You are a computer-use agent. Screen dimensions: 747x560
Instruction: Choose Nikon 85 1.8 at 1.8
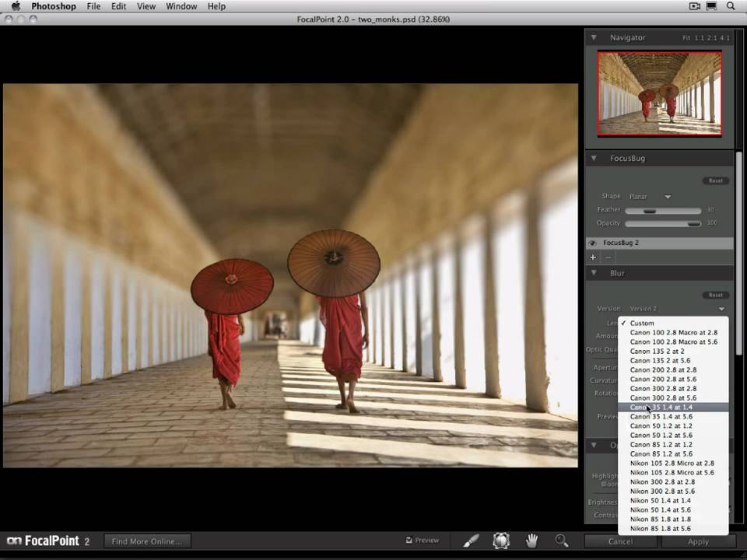click(673, 519)
